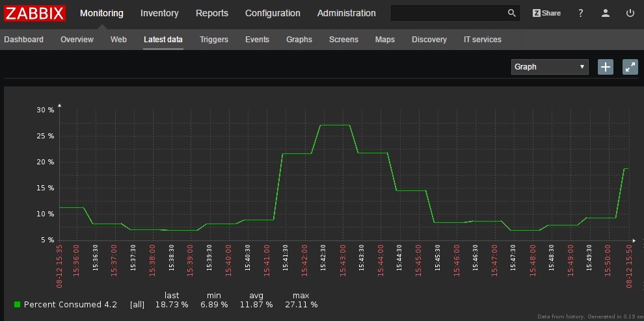
Task: Click the green Percent Consumed legend swatch
Action: (17, 305)
